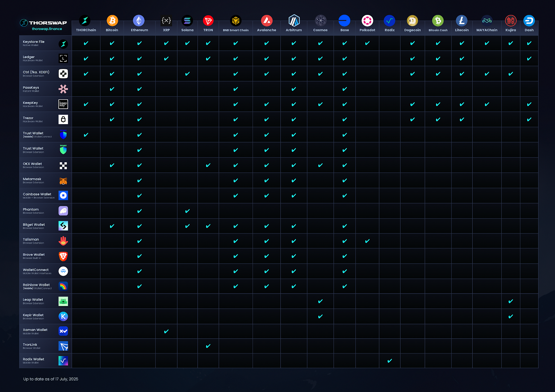Click the Litecoin chain icon
This screenshot has height=392, width=555.
coord(462,21)
